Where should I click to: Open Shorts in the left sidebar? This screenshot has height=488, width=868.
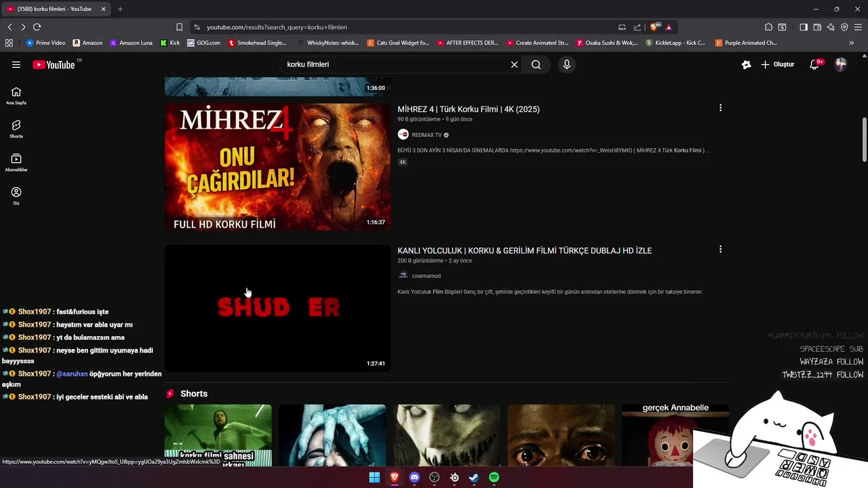16,129
